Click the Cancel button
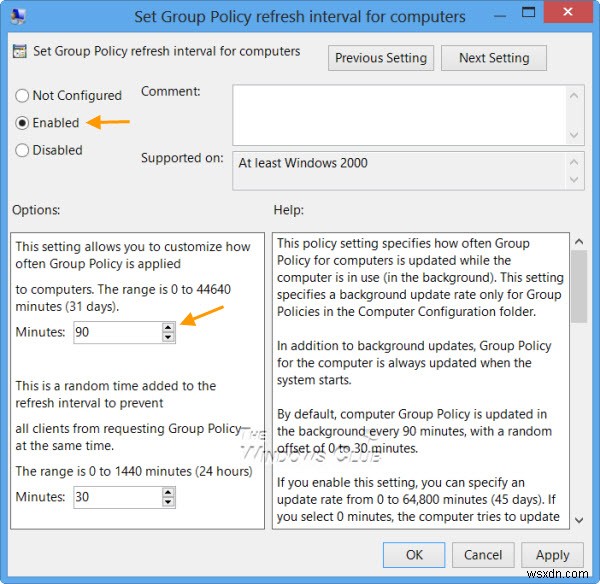 click(483, 555)
